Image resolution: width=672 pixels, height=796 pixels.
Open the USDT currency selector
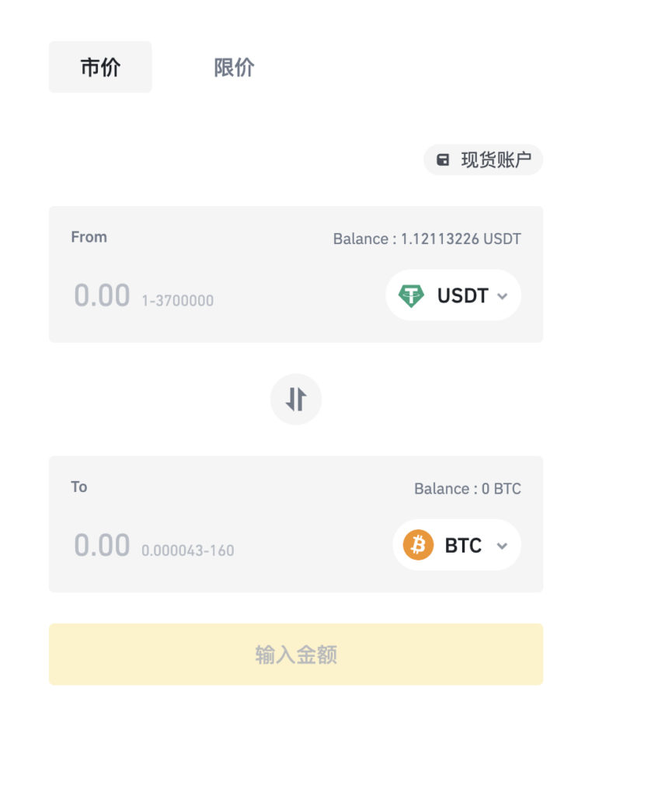pos(454,295)
